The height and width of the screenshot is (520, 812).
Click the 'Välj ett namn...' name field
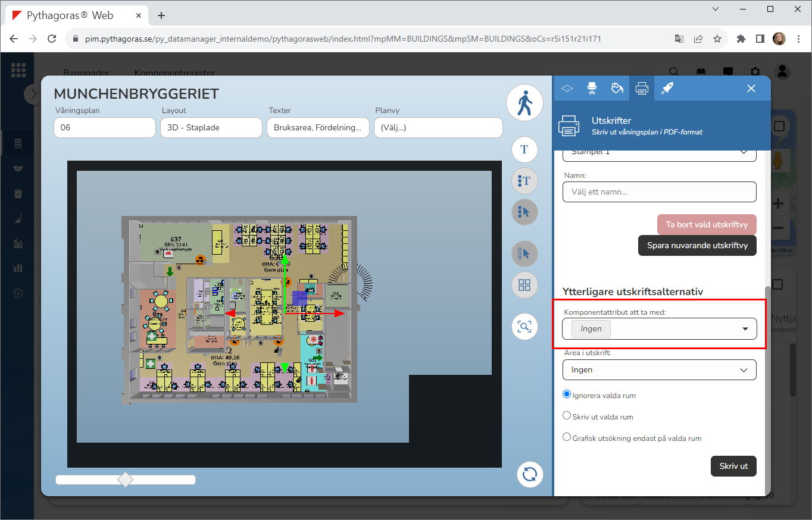[660, 192]
